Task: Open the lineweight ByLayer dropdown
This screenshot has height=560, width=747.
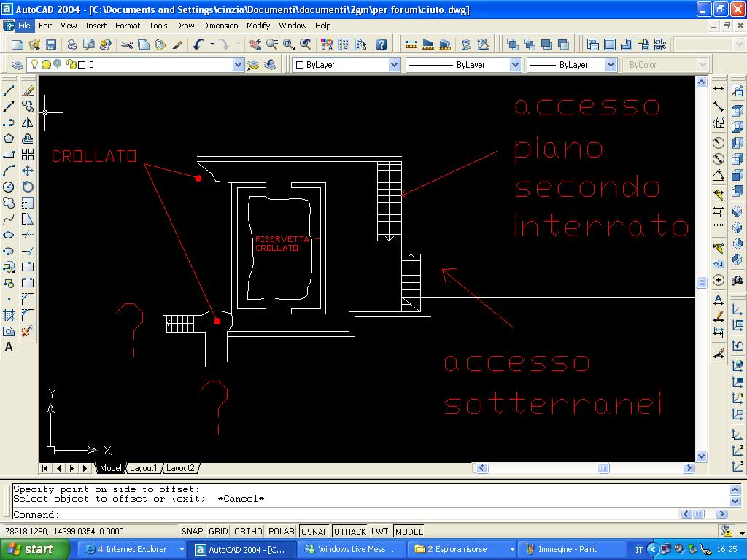Action: (x=611, y=65)
